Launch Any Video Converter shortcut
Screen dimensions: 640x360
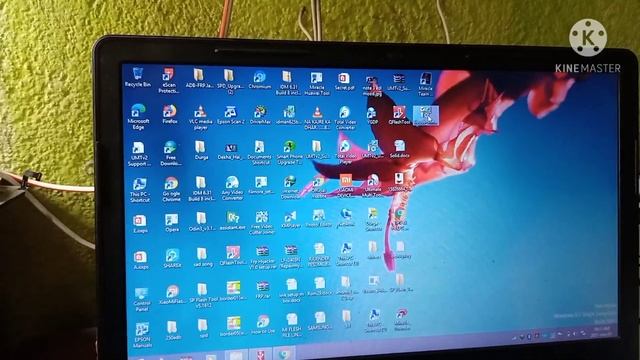232,189
